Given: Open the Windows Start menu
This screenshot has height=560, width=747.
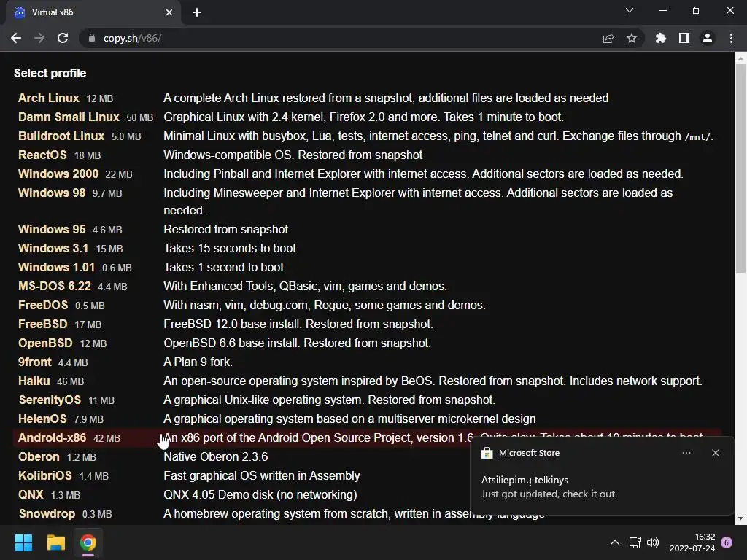Looking at the screenshot, I should point(23,542).
